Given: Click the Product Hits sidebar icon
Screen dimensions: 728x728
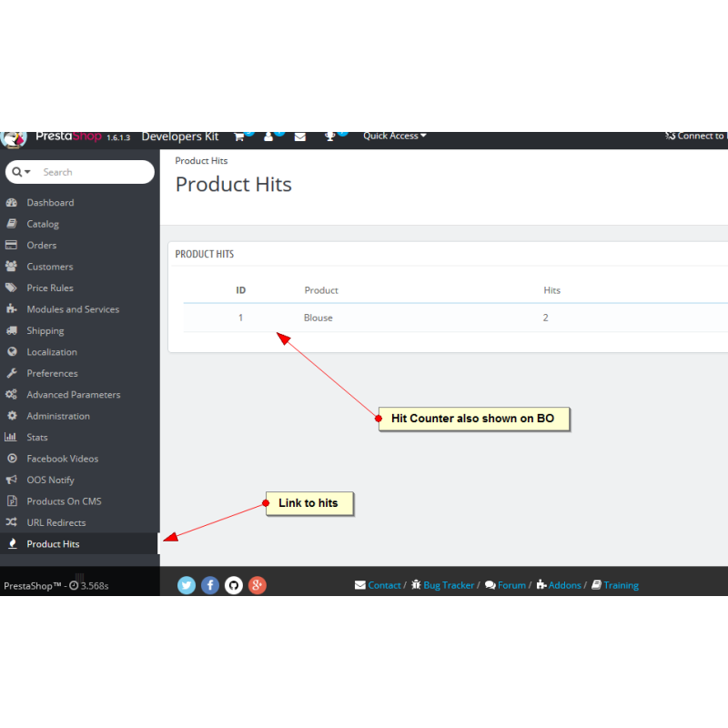Looking at the screenshot, I should (13, 543).
